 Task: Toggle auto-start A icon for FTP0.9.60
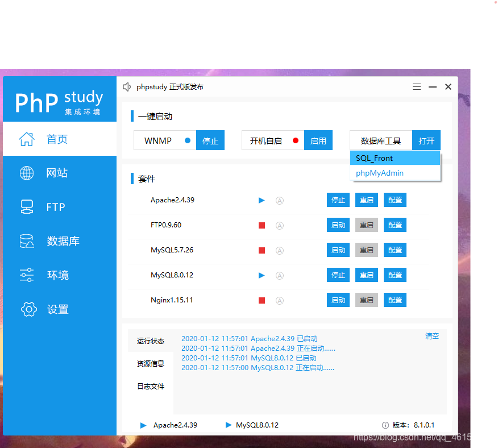(x=280, y=226)
